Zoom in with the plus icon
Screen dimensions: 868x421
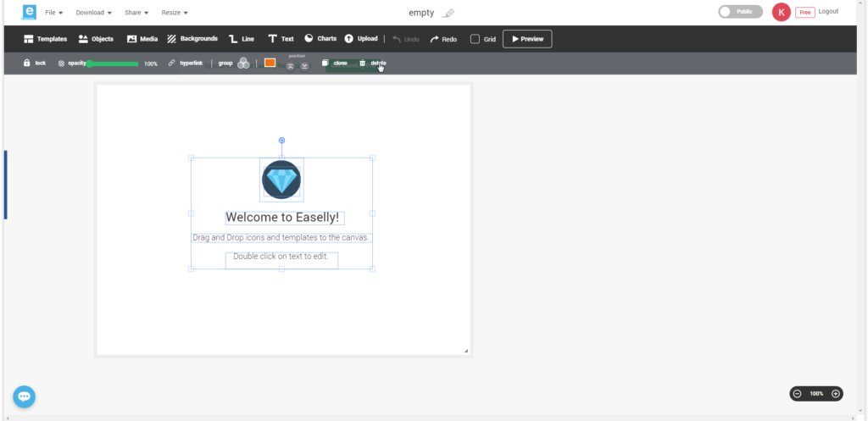pyautogui.click(x=836, y=394)
